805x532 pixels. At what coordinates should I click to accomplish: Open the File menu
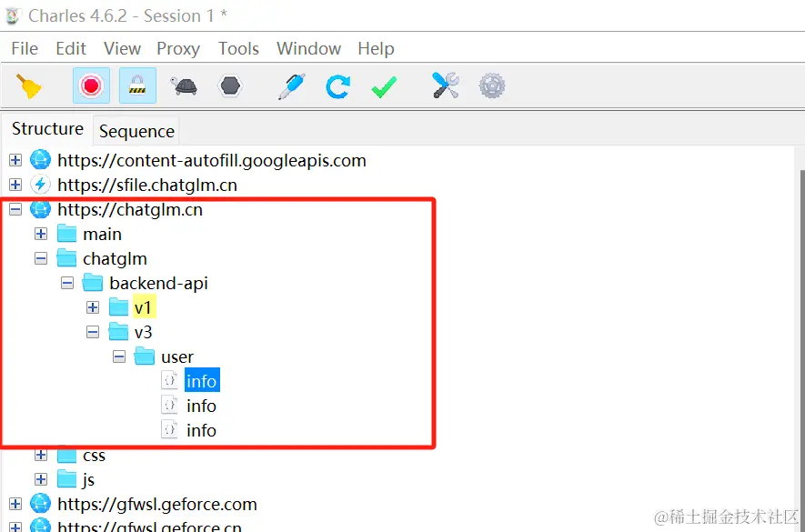[x=25, y=48]
